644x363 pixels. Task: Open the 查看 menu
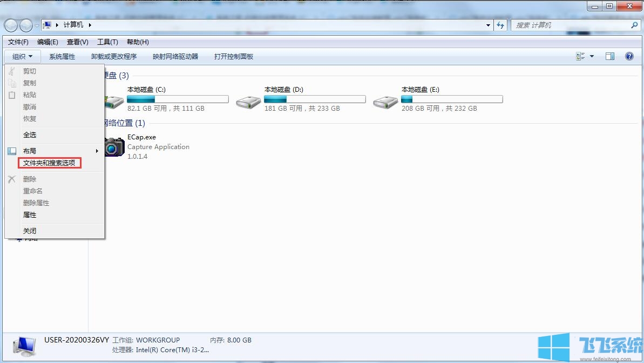[77, 42]
